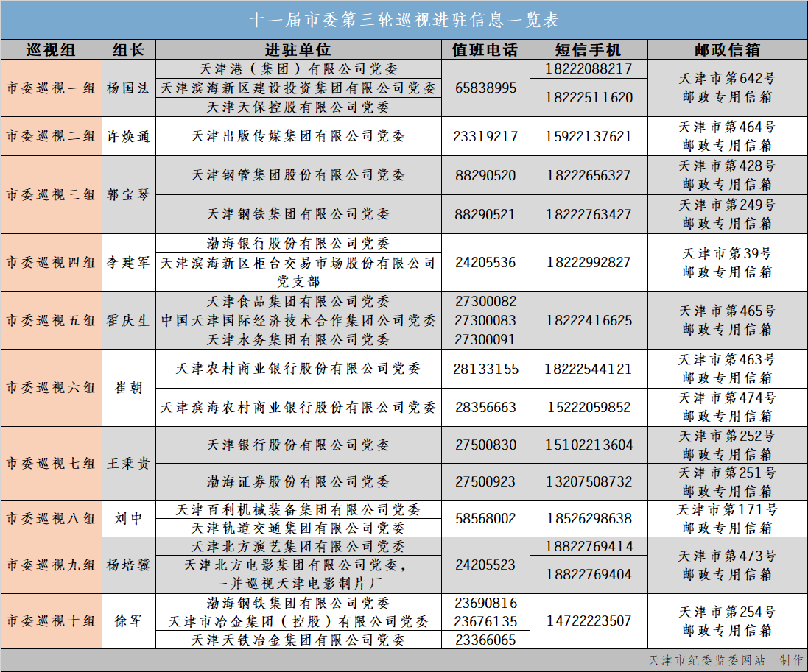The width and height of the screenshot is (808, 672).
Task: Select 渤海证券股份有限公司党委 cell
Action: pos(298,481)
